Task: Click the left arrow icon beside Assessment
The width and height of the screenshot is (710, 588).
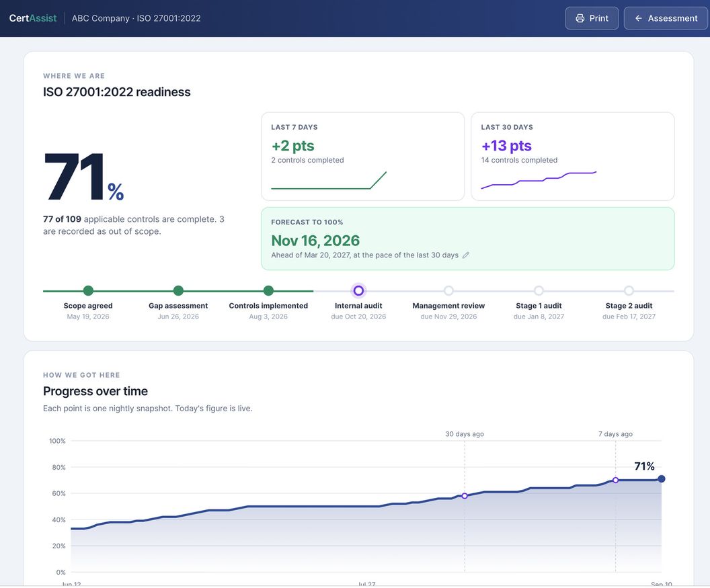Action: (x=639, y=18)
